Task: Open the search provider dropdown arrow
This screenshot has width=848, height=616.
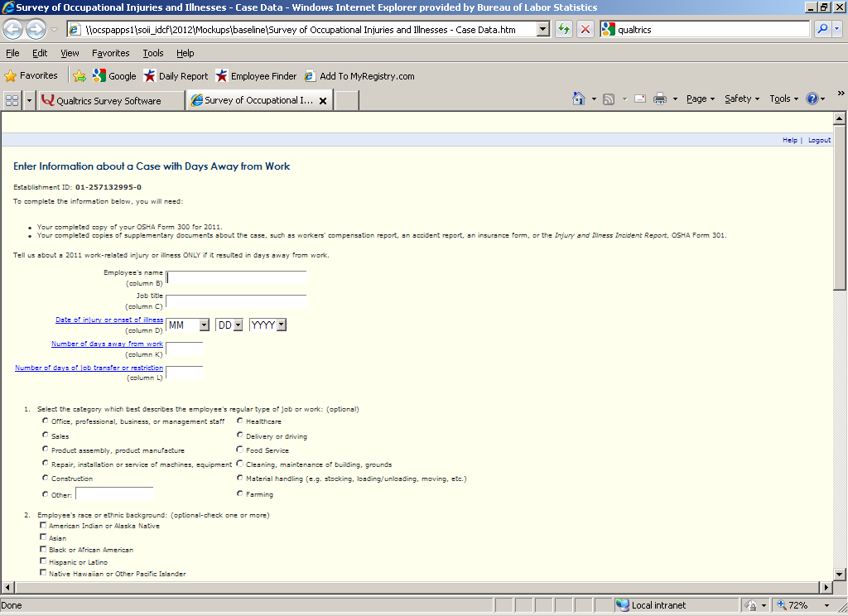Action: pos(837,29)
